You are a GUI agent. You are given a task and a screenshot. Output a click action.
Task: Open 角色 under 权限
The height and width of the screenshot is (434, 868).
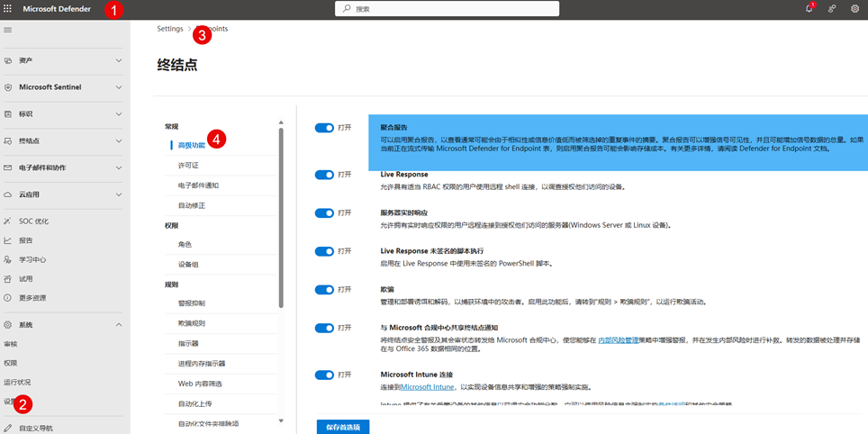tap(185, 244)
